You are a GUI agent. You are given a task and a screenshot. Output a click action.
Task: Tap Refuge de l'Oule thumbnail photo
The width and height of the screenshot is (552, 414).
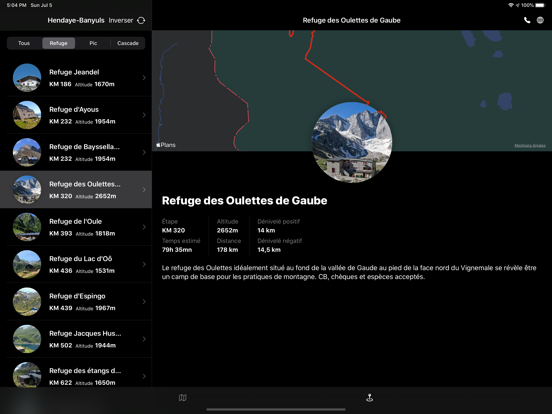(x=27, y=227)
